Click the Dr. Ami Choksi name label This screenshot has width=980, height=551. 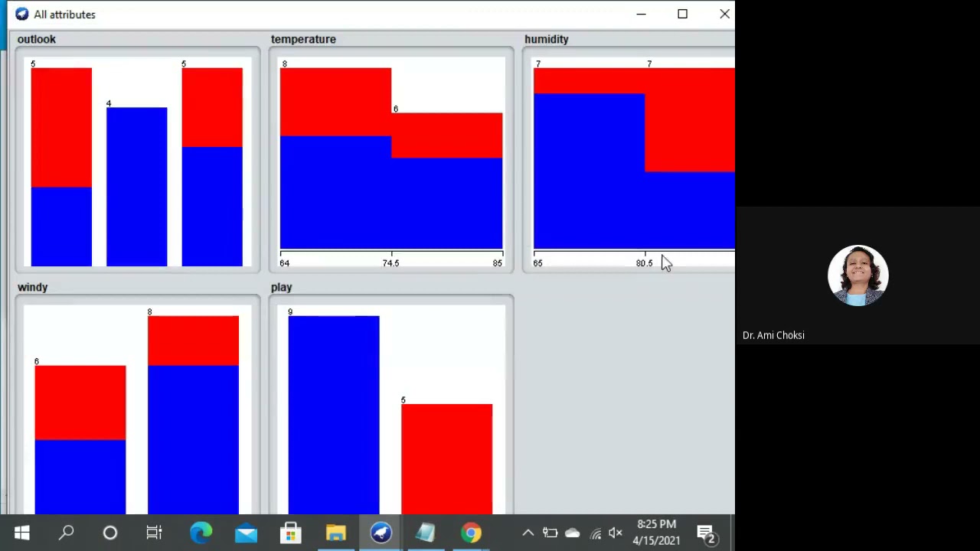[773, 335]
